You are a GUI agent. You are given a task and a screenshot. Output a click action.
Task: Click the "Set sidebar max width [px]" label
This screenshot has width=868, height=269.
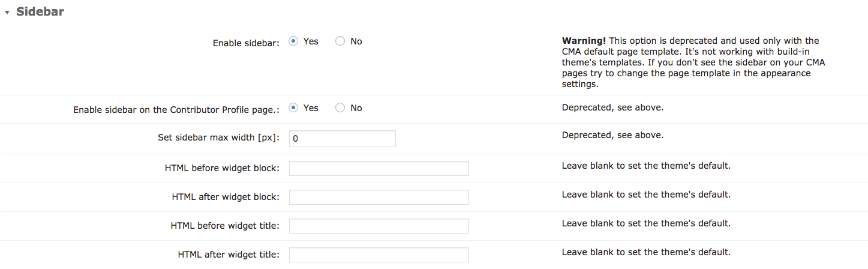click(x=218, y=138)
